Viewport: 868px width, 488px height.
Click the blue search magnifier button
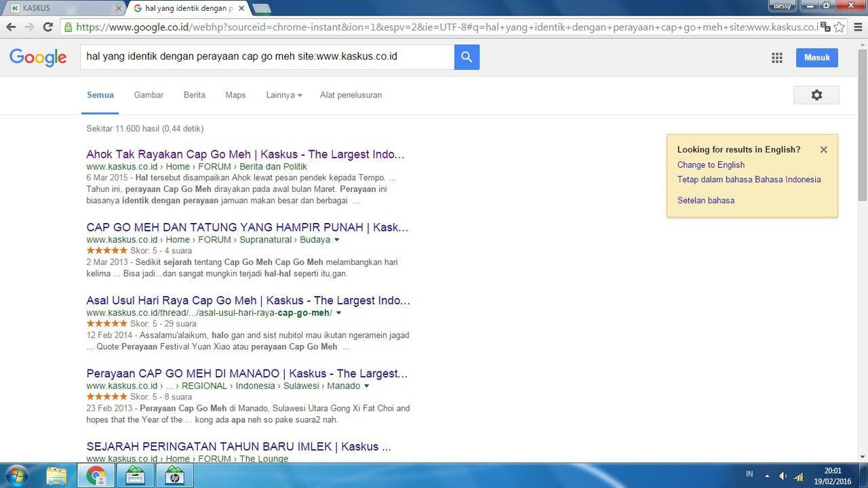(x=467, y=57)
